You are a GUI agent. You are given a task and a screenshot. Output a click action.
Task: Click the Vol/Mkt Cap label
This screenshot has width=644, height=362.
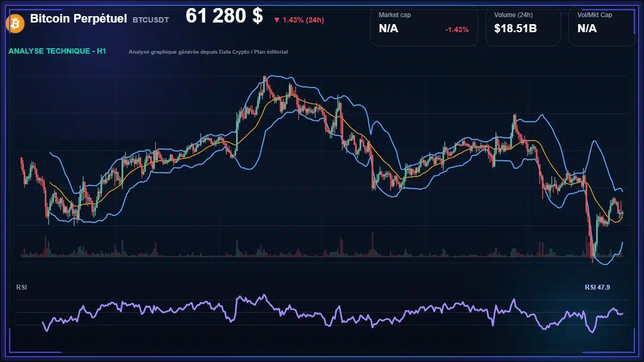click(x=595, y=15)
